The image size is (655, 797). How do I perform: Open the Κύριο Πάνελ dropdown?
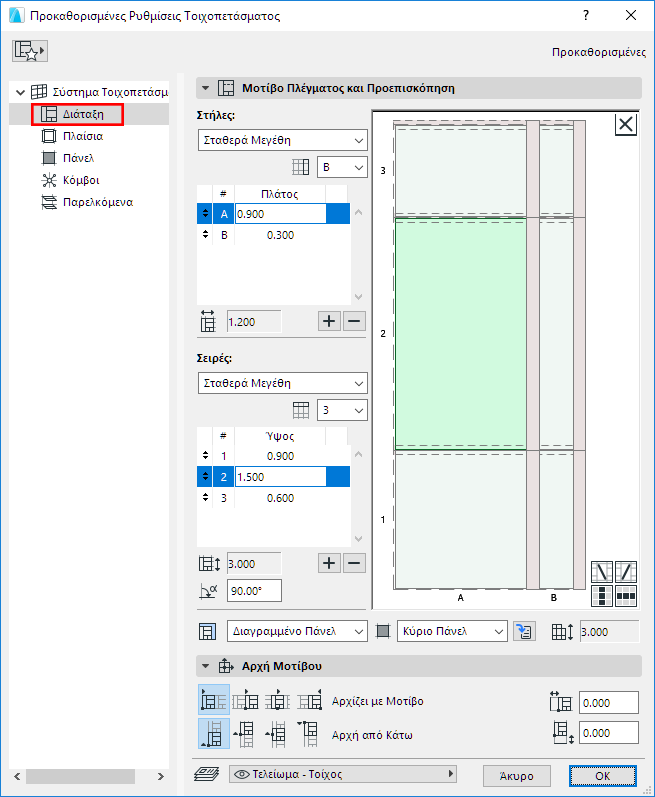(452, 631)
